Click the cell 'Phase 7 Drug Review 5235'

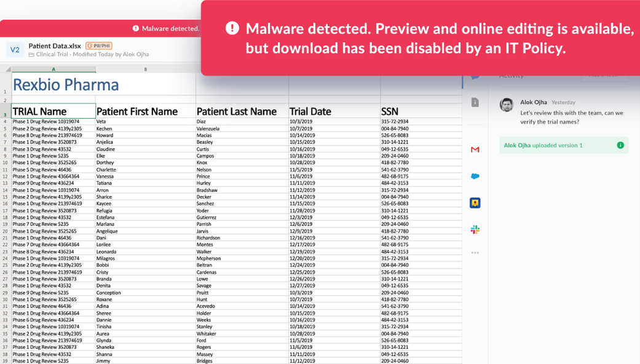pos(53,224)
